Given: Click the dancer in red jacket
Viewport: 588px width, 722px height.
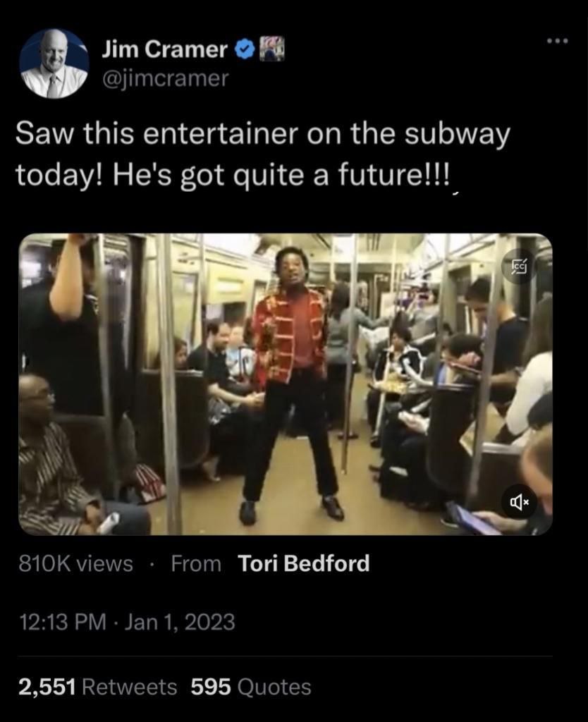Looking at the screenshot, I should 293,384.
